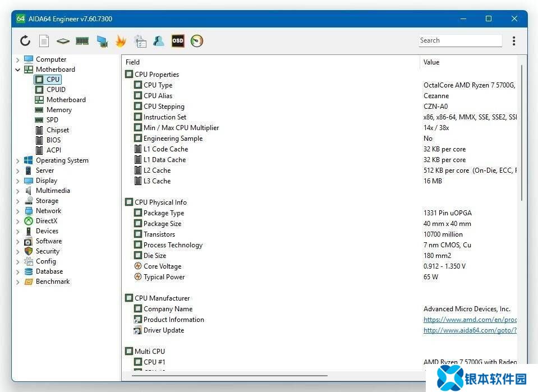The width and height of the screenshot is (538, 392).
Task: Collapse the Motherboard tree node
Action: [x=17, y=70]
